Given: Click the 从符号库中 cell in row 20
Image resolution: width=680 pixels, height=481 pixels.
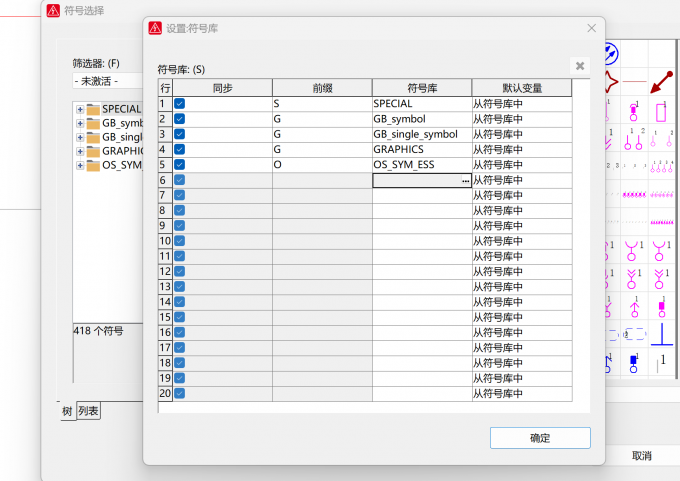Looking at the screenshot, I should point(522,393).
